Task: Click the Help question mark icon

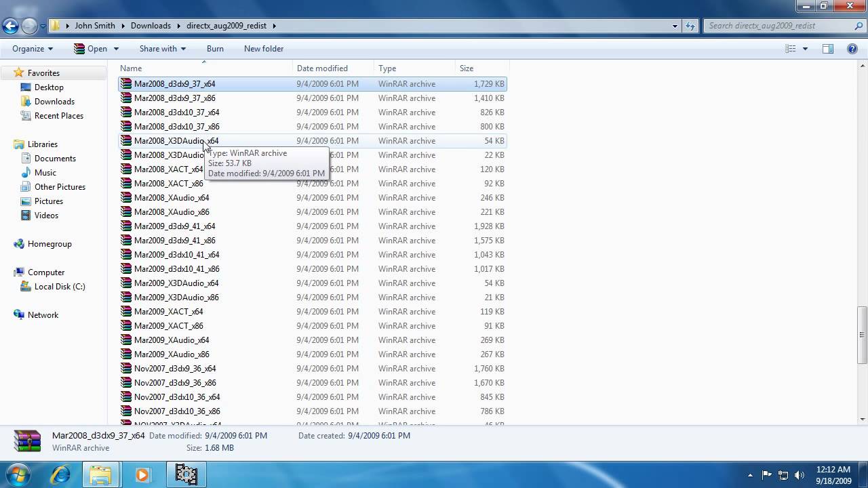Action: click(x=852, y=49)
